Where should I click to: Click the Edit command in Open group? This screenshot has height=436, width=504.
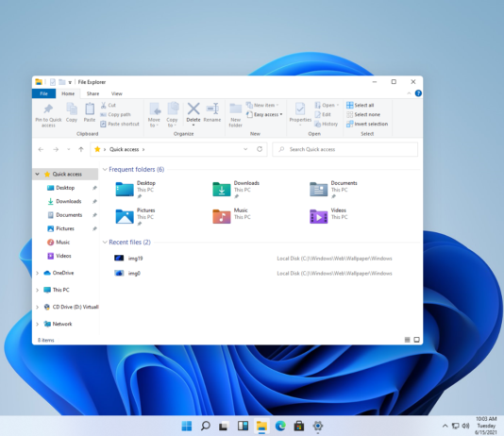click(x=323, y=114)
